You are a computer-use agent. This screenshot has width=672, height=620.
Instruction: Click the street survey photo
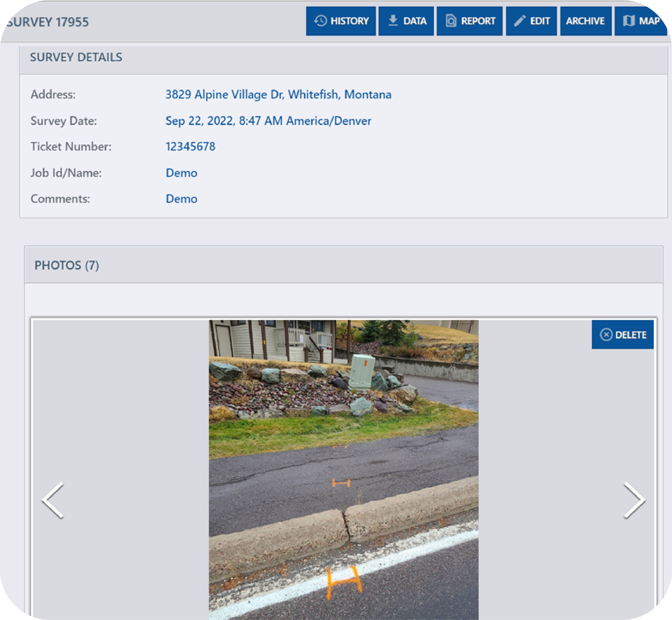(x=344, y=470)
